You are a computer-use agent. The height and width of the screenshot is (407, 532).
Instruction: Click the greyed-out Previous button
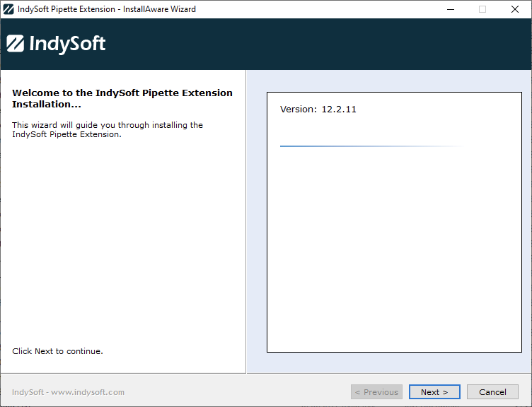click(376, 392)
